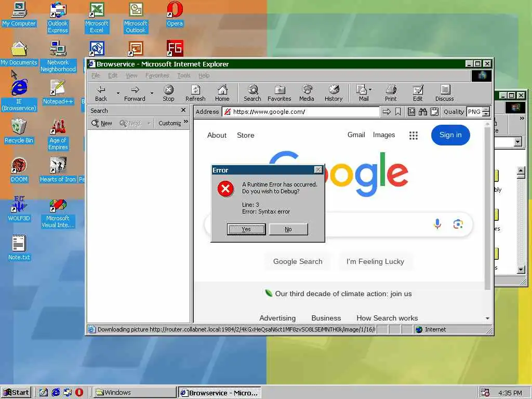Click No in the Error dialog

288,229
